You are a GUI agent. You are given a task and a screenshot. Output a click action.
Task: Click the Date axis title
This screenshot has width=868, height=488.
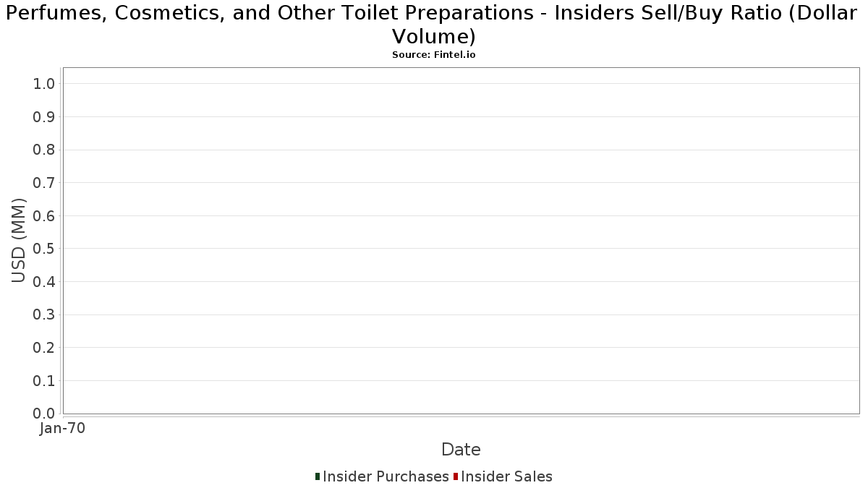pyautogui.click(x=461, y=450)
